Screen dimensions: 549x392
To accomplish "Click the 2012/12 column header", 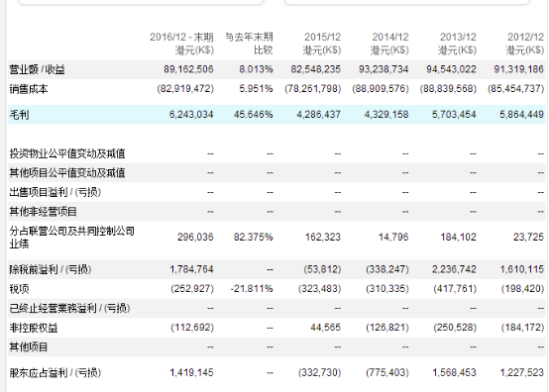I will pos(525,44).
